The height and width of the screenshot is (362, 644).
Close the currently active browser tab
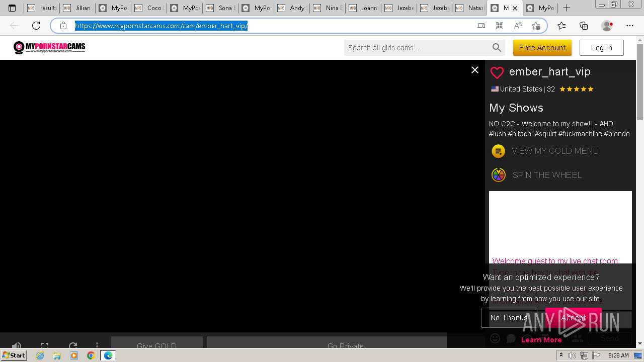(x=515, y=8)
